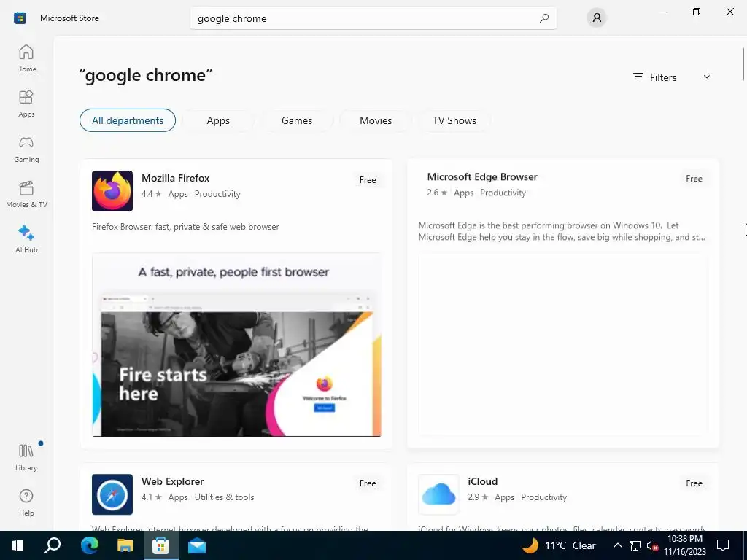The width and height of the screenshot is (747, 560).
Task: Expand the Filters dropdown
Action: click(x=672, y=77)
